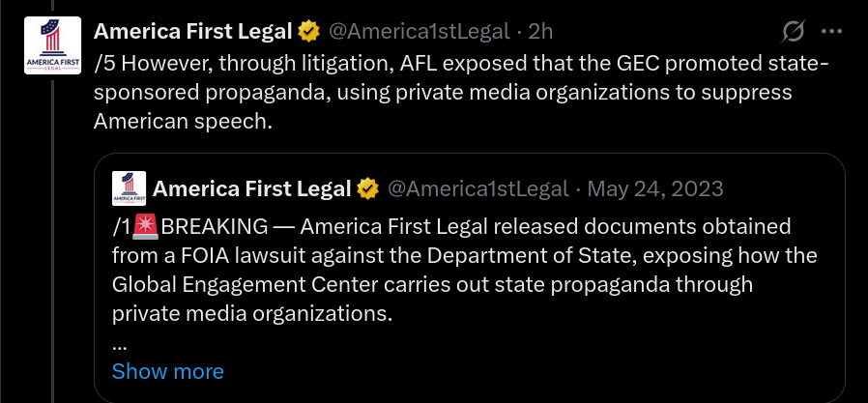
Task: Click the @America1stLegal handle in the quoted post
Action: 477,188
